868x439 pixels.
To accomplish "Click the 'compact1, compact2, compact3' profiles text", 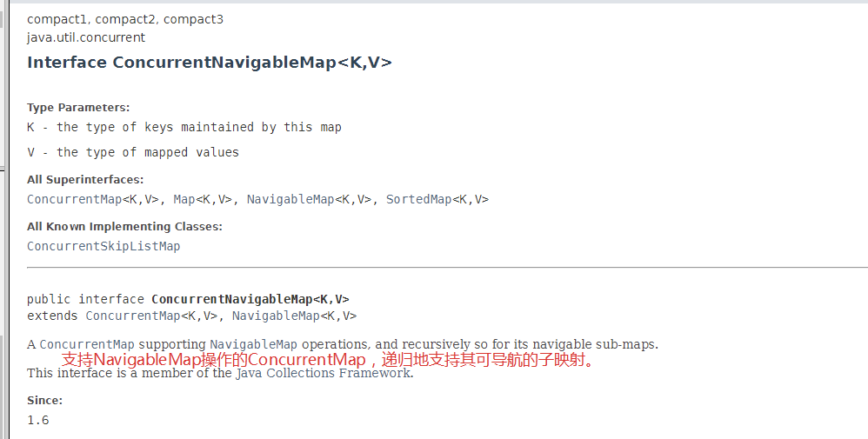I will 125,19.
